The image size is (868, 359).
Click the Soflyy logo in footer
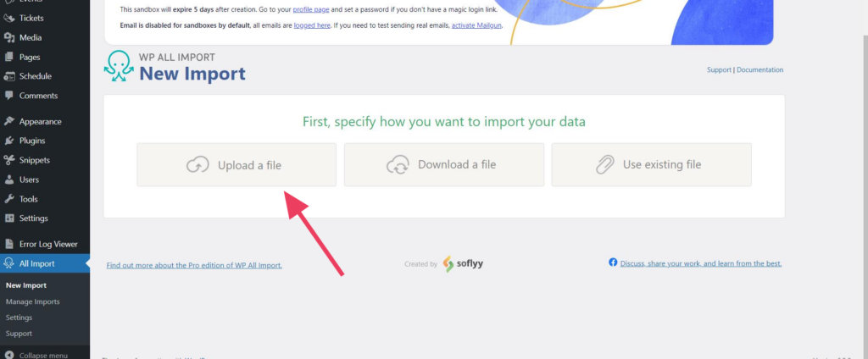(x=463, y=264)
